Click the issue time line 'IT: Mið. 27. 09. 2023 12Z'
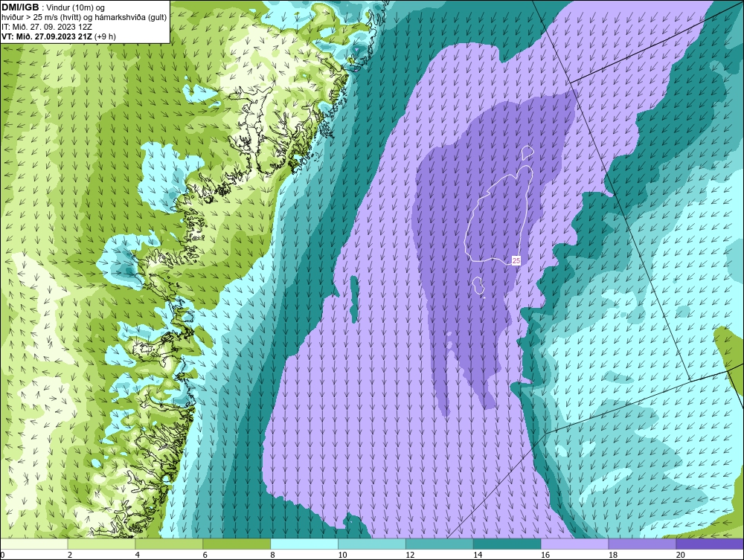744x560 pixels. [x=46, y=27]
